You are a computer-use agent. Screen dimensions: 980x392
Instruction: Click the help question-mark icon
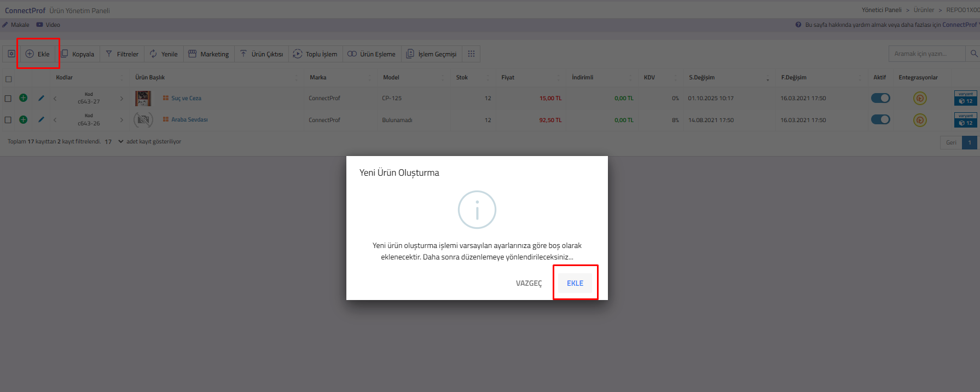pos(798,25)
